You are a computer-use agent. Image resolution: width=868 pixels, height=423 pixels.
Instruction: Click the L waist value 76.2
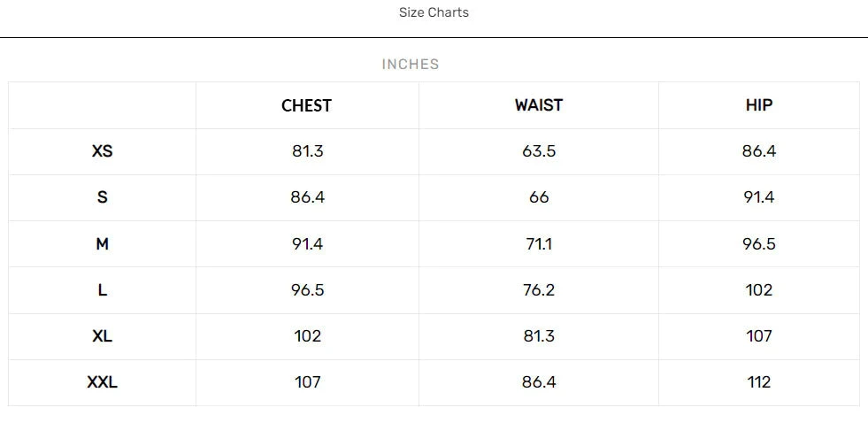pos(539,290)
